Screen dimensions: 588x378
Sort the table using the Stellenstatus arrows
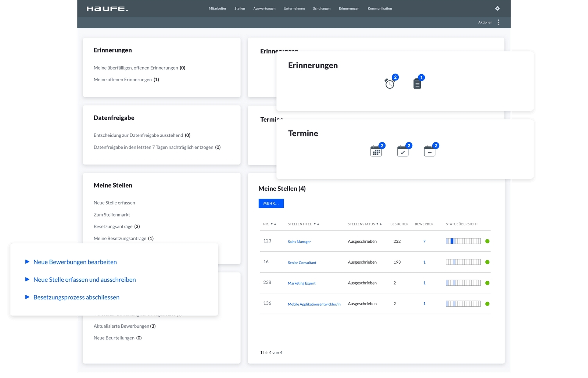(379, 224)
